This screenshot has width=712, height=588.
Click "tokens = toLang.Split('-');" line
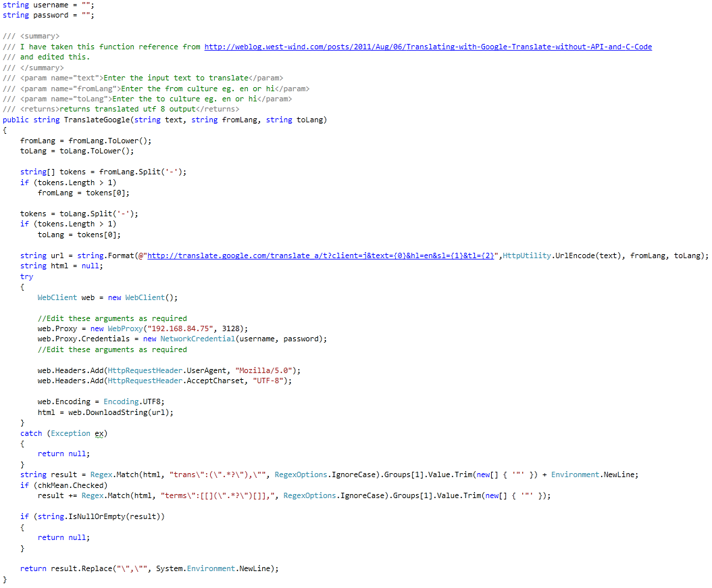[79, 214]
